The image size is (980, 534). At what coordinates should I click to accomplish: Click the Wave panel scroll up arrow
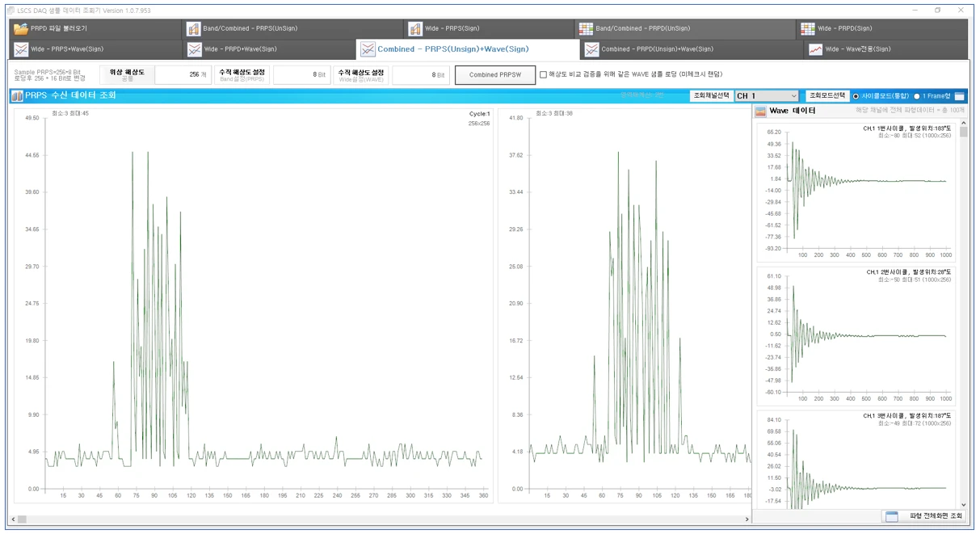pyautogui.click(x=963, y=123)
